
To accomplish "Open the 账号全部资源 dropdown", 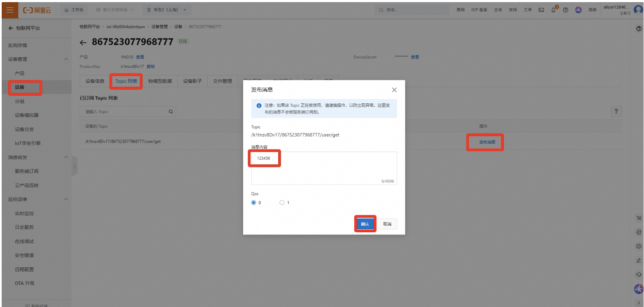I will (x=115, y=10).
